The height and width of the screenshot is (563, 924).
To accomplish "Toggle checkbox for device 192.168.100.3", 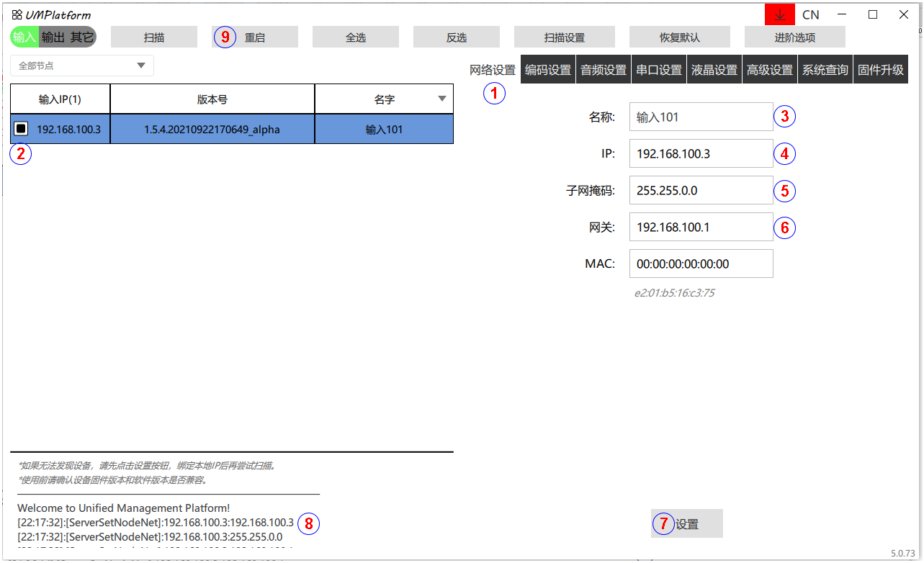I will 22,129.
